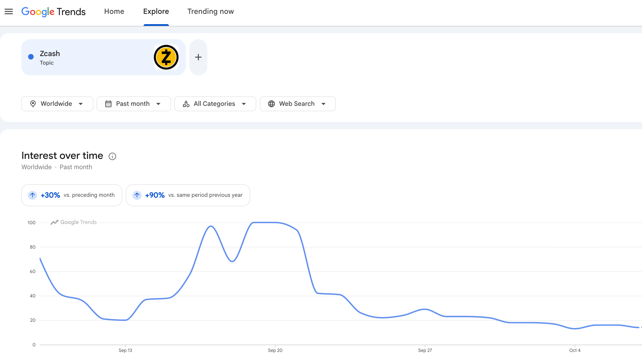The height and width of the screenshot is (364, 642).
Task: Click the up arrow icon beside +90%
Action: tap(137, 195)
